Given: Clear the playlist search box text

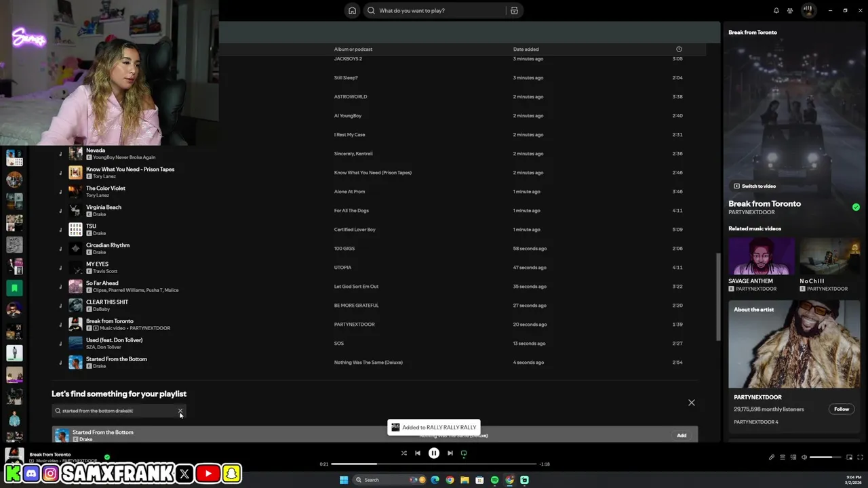Looking at the screenshot, I should coord(180,411).
